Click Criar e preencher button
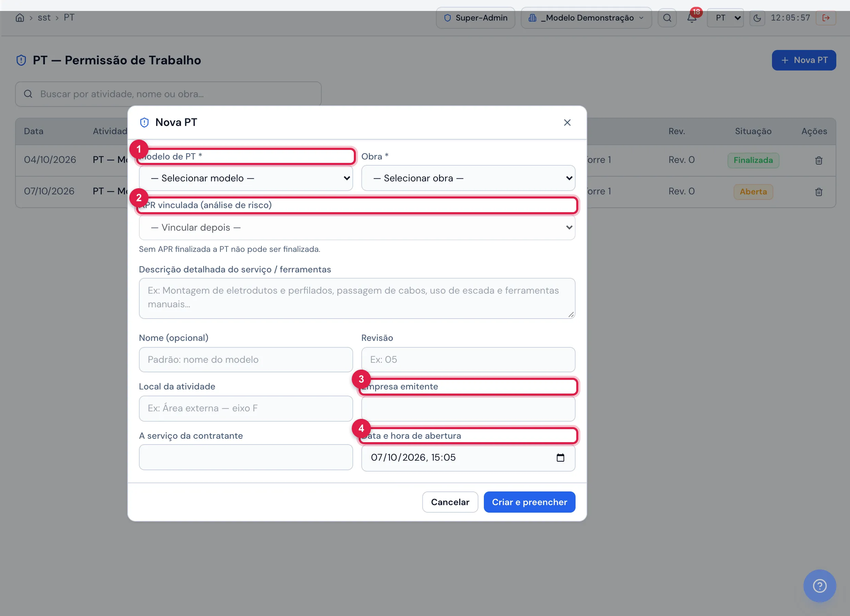The image size is (850, 616). coord(529,502)
